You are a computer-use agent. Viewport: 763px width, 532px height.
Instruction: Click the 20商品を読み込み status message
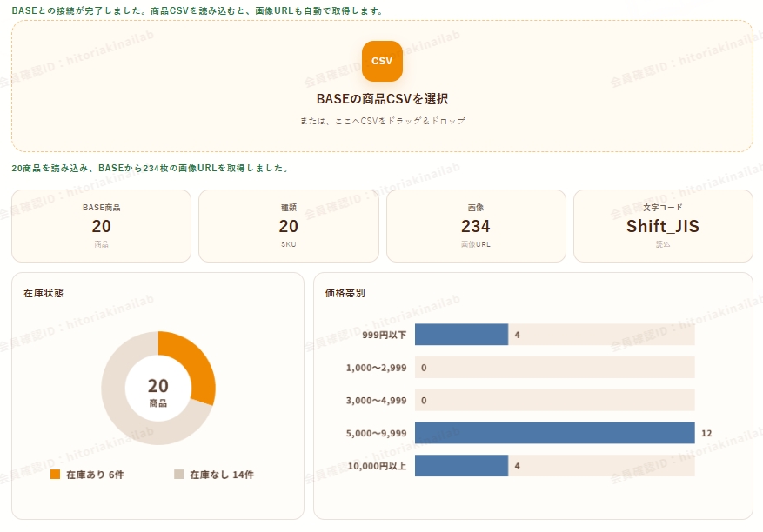tap(151, 168)
